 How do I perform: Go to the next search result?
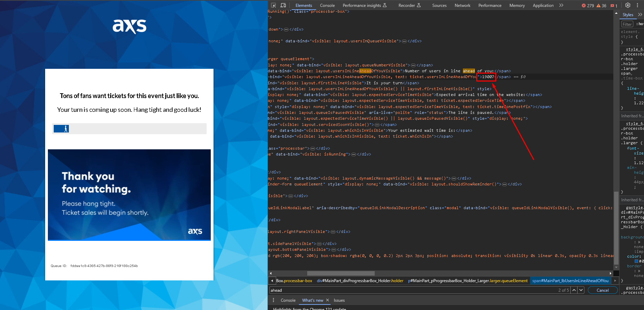click(581, 290)
